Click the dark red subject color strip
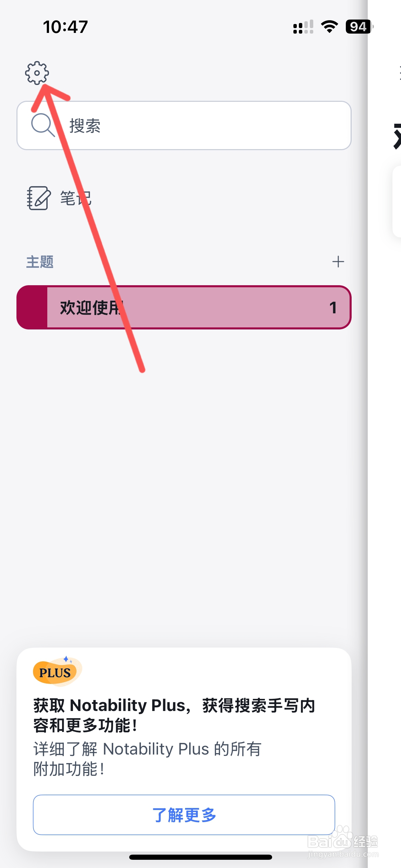401x868 pixels. (x=32, y=308)
